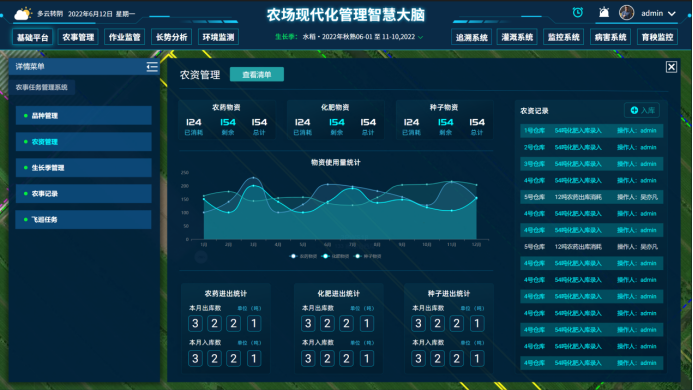This screenshot has width=693, height=390.
Task: Click the weather cloud icon
Action: 23,14
